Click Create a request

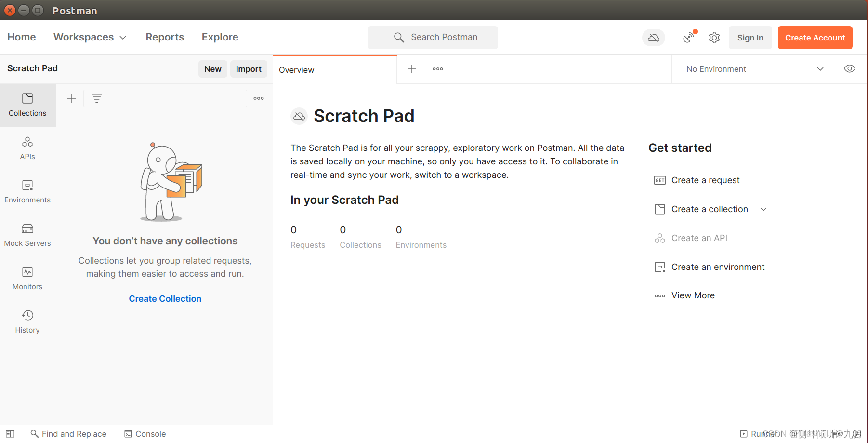coord(697,180)
